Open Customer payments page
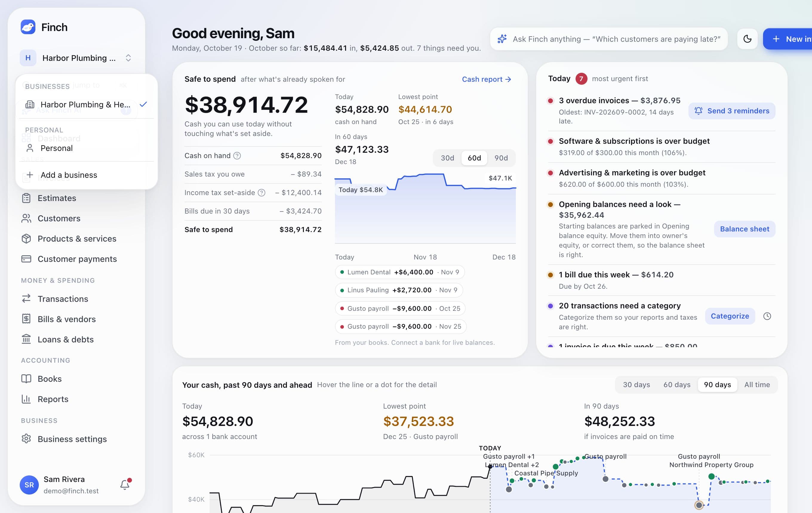 point(76,259)
